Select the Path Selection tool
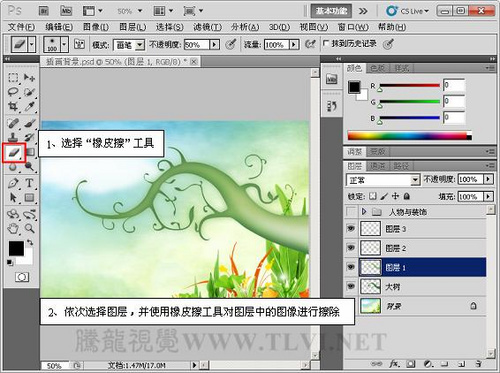Screen dimensions: 500x373 click(13, 197)
